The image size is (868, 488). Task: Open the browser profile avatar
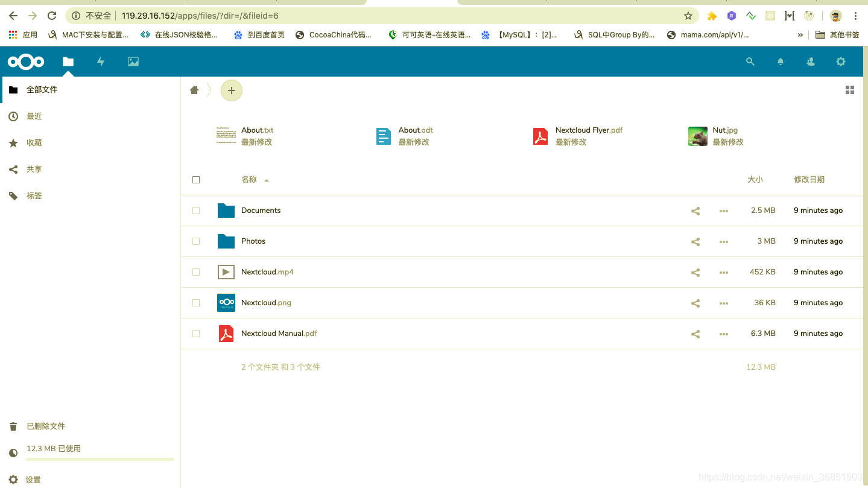pos(835,16)
